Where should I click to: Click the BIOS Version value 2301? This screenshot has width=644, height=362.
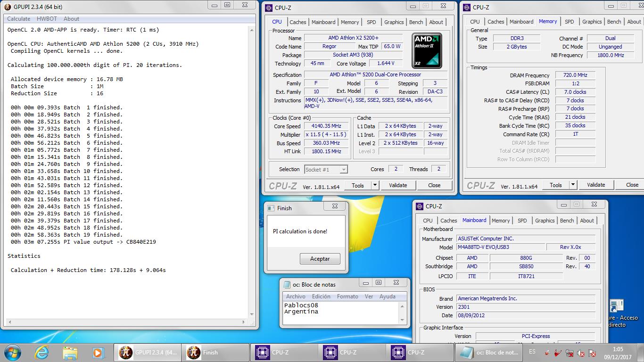tap(526, 307)
